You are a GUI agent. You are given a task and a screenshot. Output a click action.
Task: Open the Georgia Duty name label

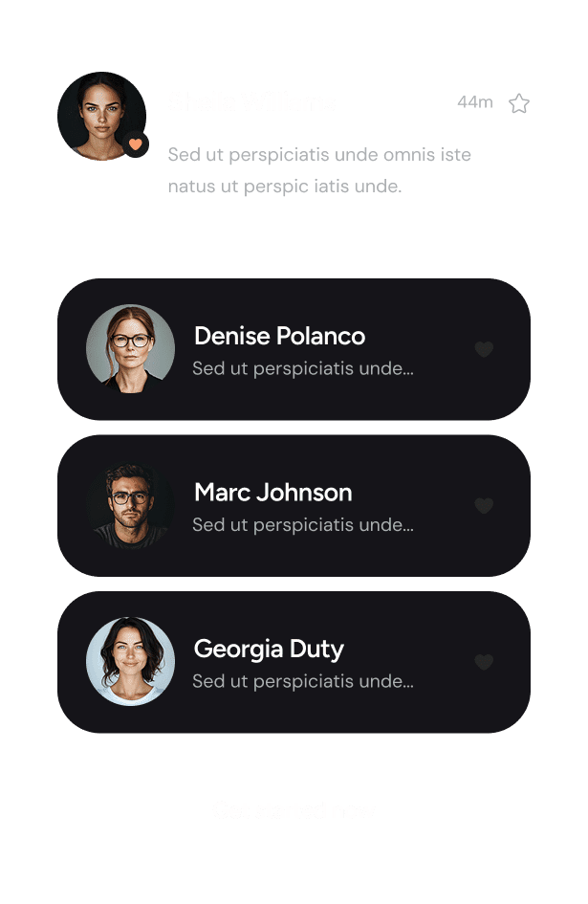[269, 650]
